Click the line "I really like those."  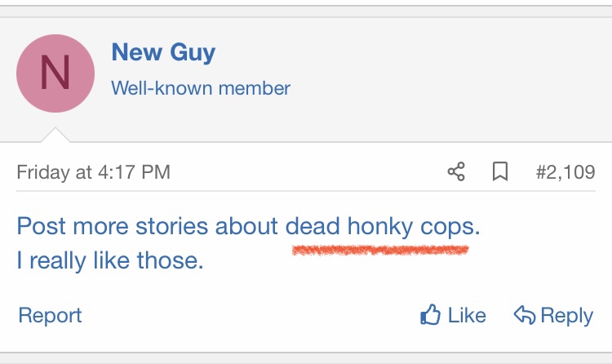tap(109, 261)
